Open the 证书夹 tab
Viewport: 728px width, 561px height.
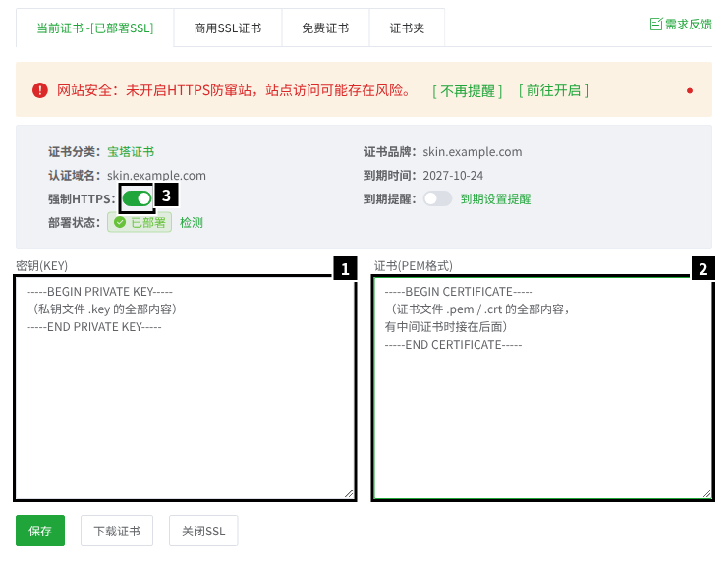tap(407, 28)
